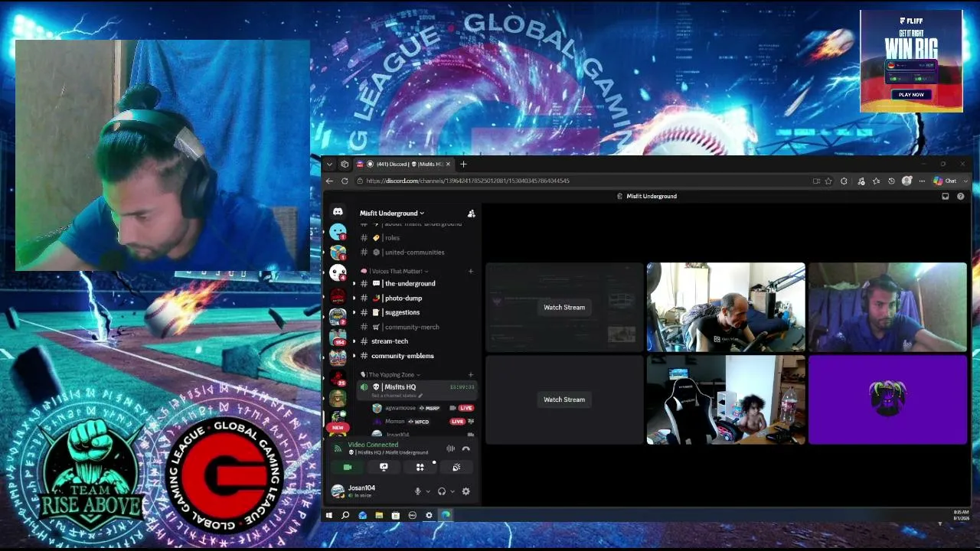Viewport: 980px width, 551px height.
Task: Open Misfit Underground server dropdown
Action: tap(392, 214)
